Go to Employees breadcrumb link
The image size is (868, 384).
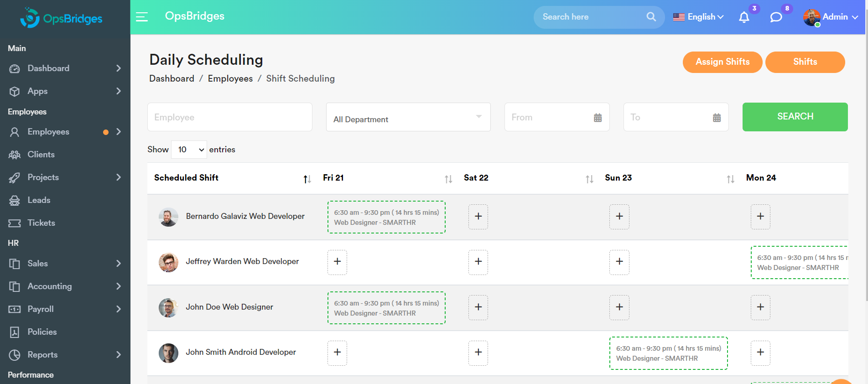tap(230, 78)
